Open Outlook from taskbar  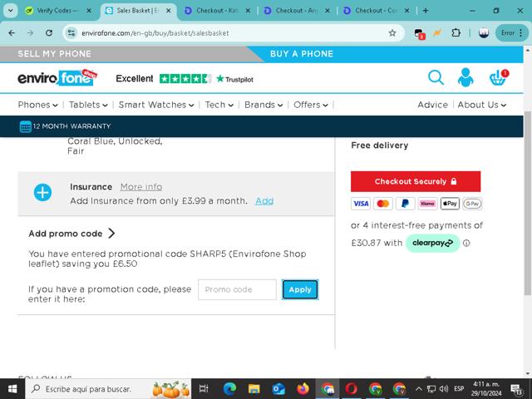(x=278, y=389)
